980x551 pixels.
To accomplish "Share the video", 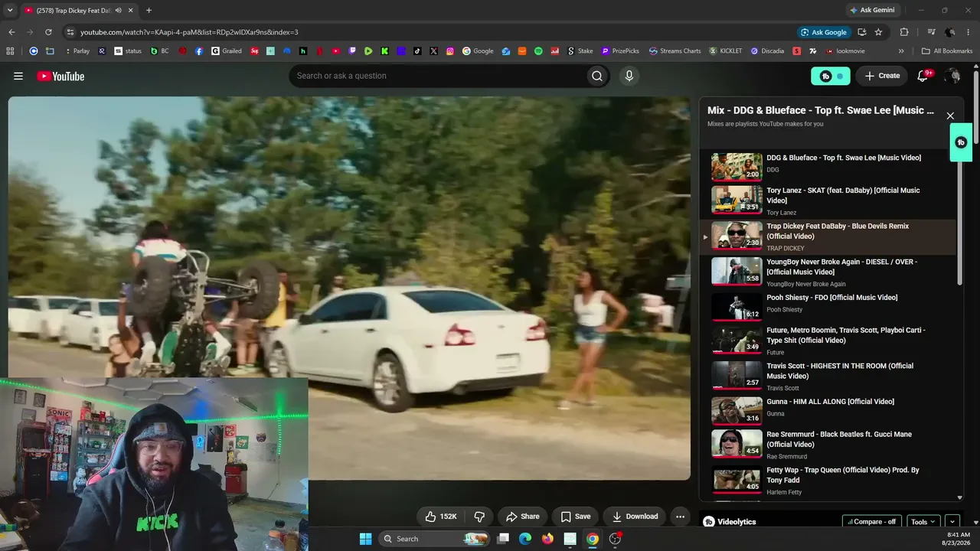I will [523, 517].
